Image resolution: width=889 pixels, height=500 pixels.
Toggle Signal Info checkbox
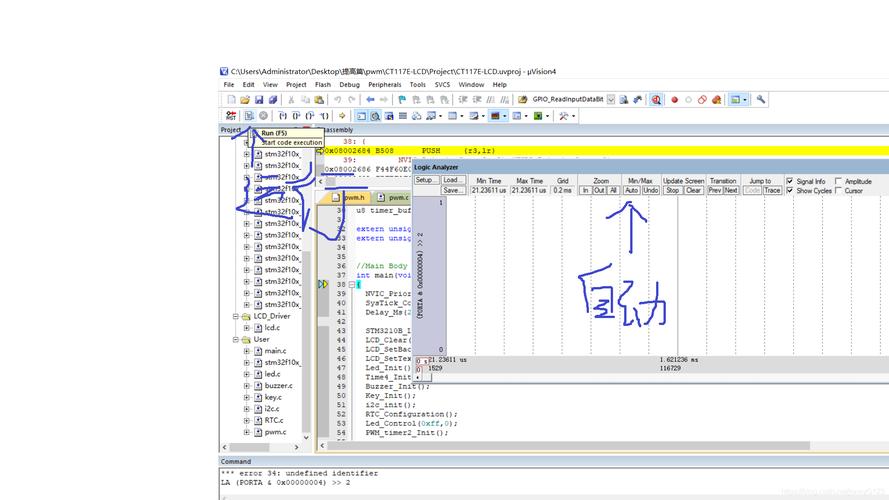(x=790, y=181)
